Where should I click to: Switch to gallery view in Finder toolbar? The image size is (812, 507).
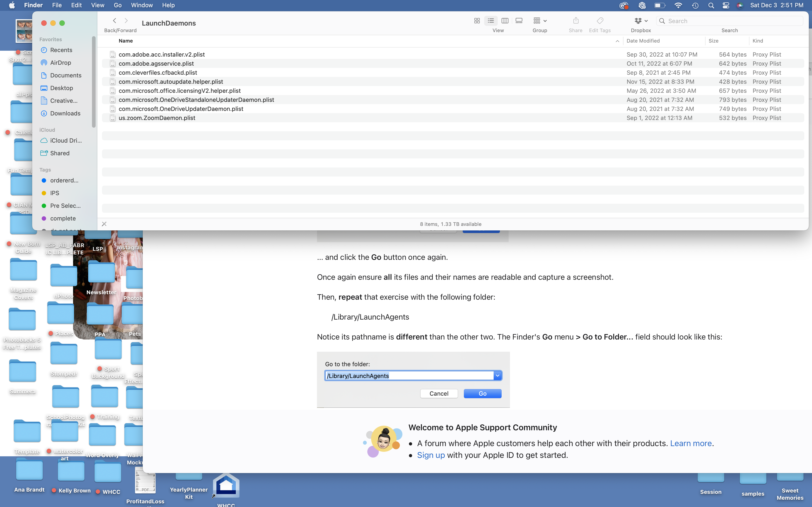pos(519,21)
